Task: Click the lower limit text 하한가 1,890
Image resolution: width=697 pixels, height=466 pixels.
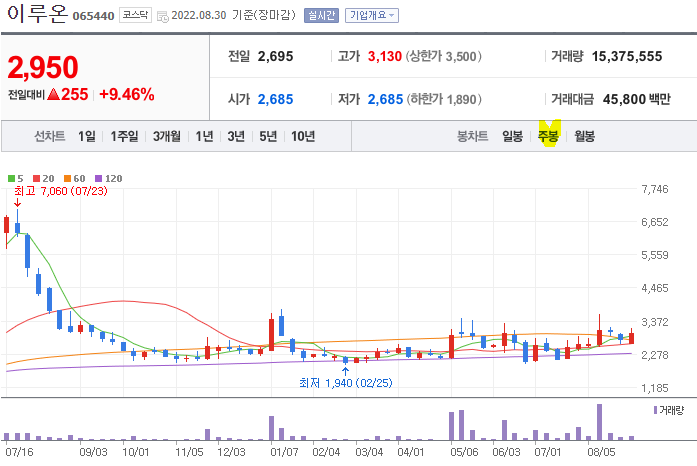Action: click(444, 99)
